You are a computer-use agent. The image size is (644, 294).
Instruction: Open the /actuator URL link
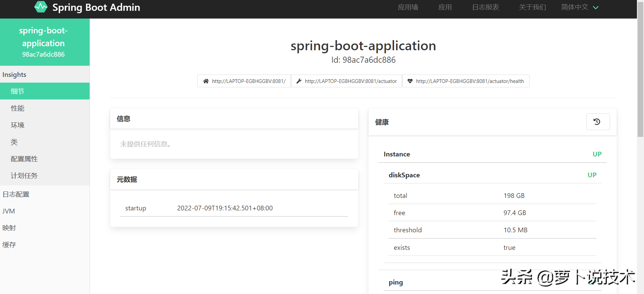coord(347,81)
